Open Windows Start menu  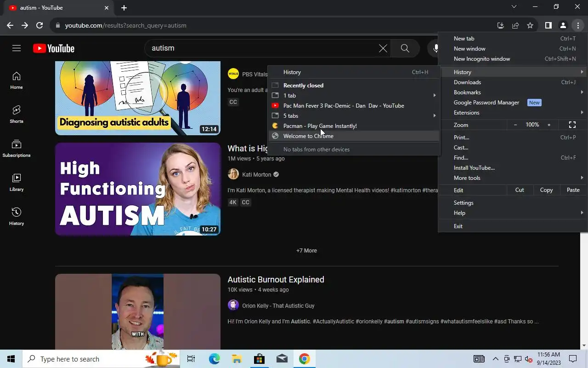click(11, 359)
